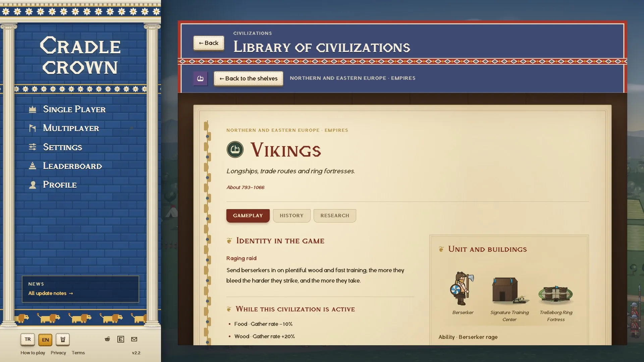The height and width of the screenshot is (362, 644).
Task: Click the mail envelope icon
Action: [134, 339]
